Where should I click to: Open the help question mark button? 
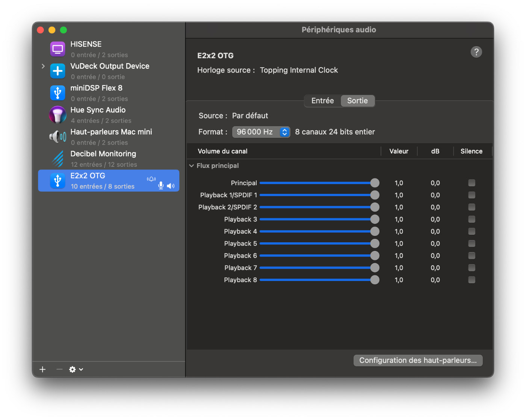(x=476, y=52)
